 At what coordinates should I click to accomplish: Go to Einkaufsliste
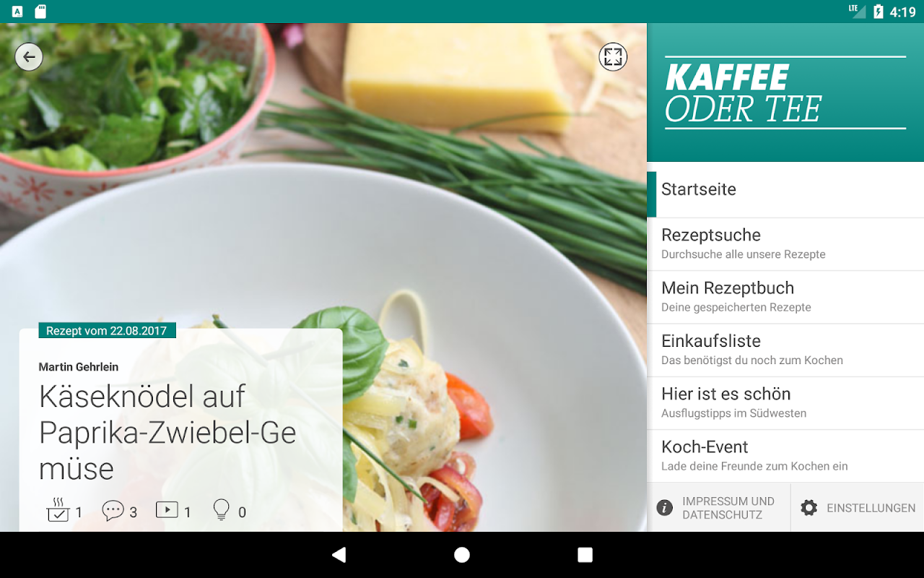point(785,350)
